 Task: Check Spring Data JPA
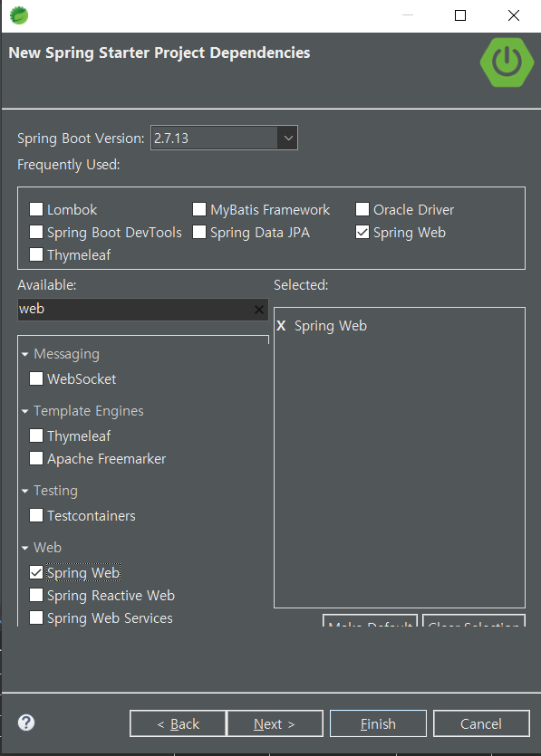point(199,232)
